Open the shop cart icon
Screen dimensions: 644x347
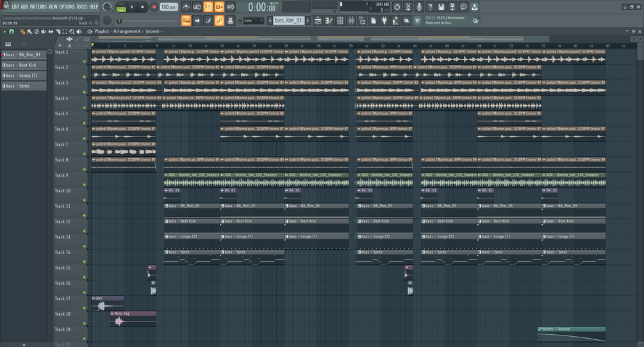[x=417, y=20]
